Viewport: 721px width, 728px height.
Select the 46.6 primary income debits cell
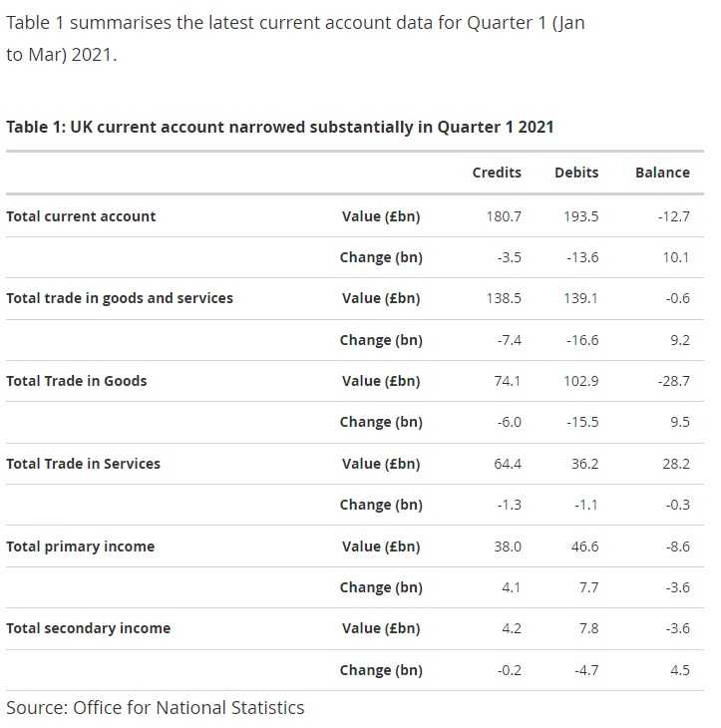[582, 546]
